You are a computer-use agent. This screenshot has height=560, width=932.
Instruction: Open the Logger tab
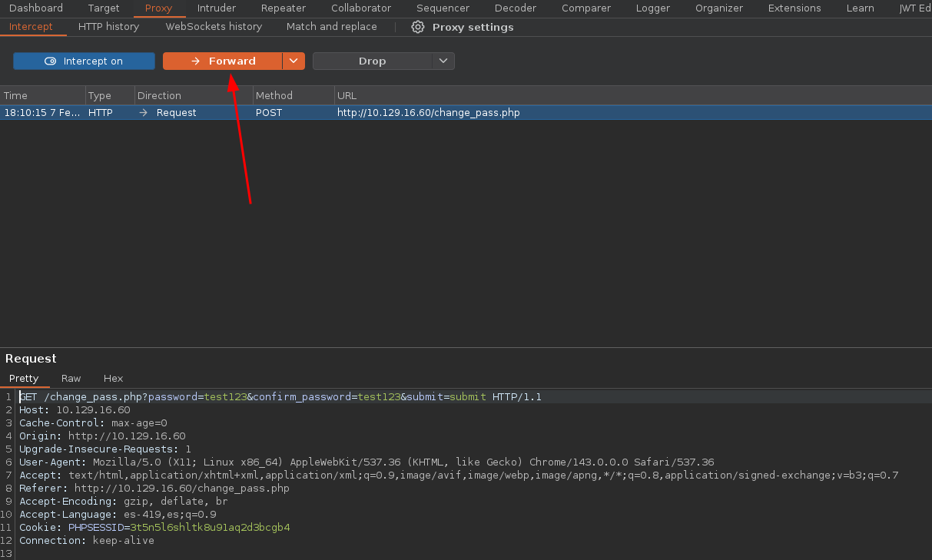point(653,8)
